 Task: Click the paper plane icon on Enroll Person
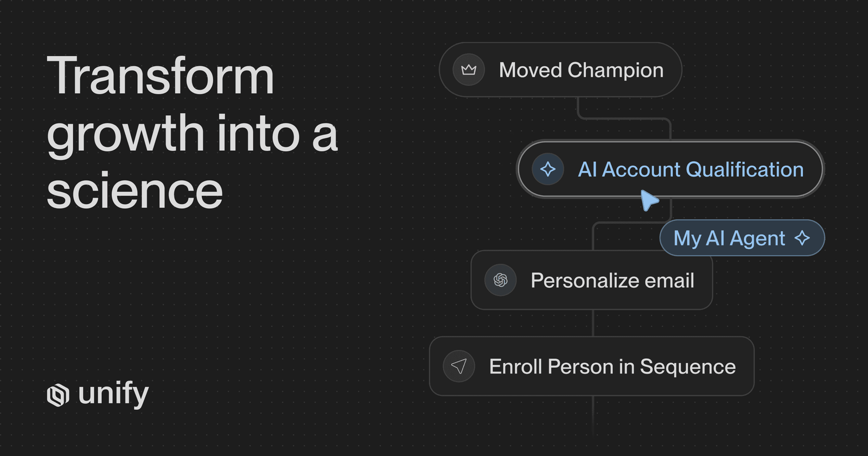click(x=459, y=366)
